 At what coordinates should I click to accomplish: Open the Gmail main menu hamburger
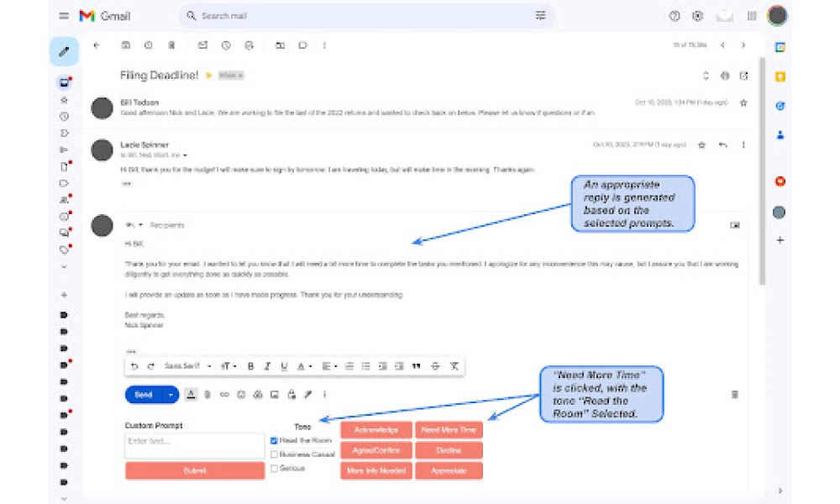click(64, 16)
